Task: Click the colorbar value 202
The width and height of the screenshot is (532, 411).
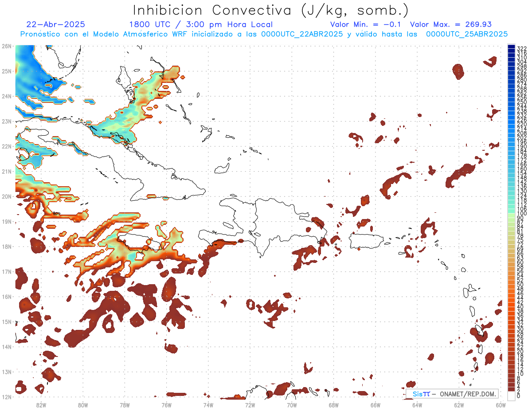Action: [521, 137]
